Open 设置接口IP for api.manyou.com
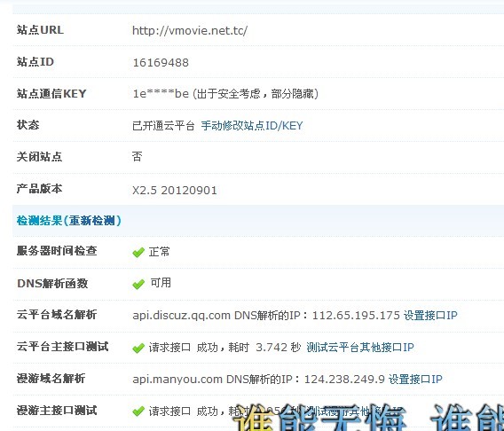504x431 pixels. (415, 379)
